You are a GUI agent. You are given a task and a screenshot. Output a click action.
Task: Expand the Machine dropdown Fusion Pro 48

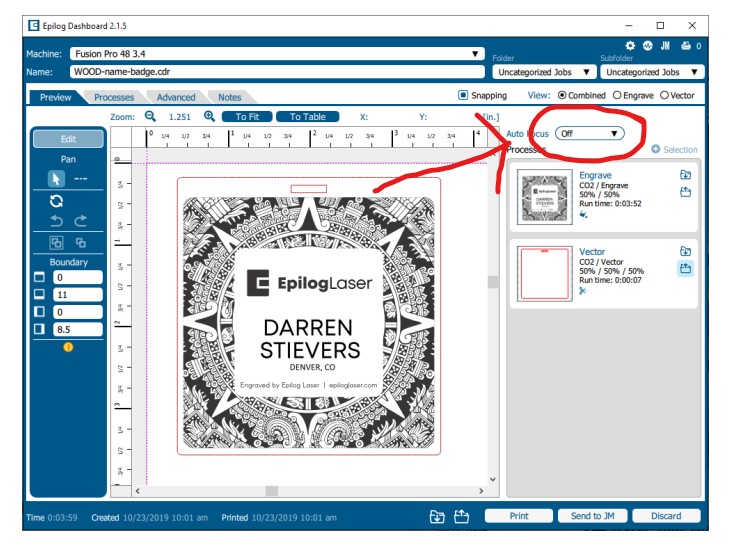pyautogui.click(x=275, y=53)
